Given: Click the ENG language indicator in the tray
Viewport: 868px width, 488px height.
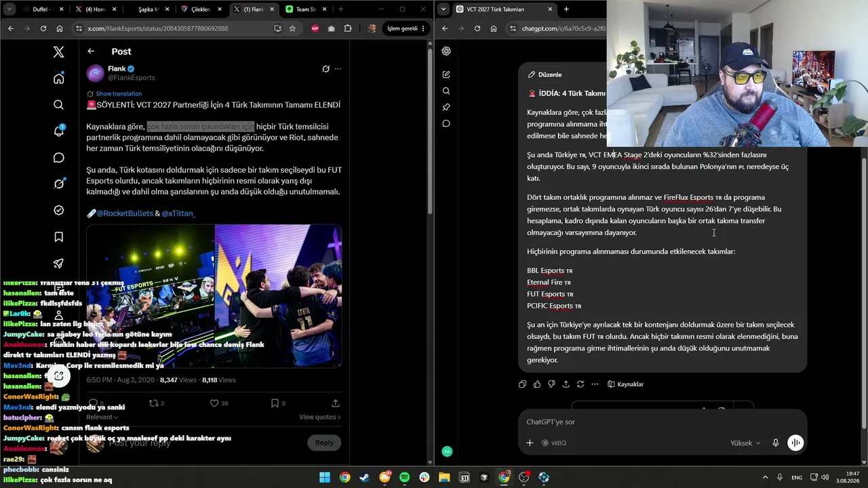Looking at the screenshot, I should [x=797, y=477].
